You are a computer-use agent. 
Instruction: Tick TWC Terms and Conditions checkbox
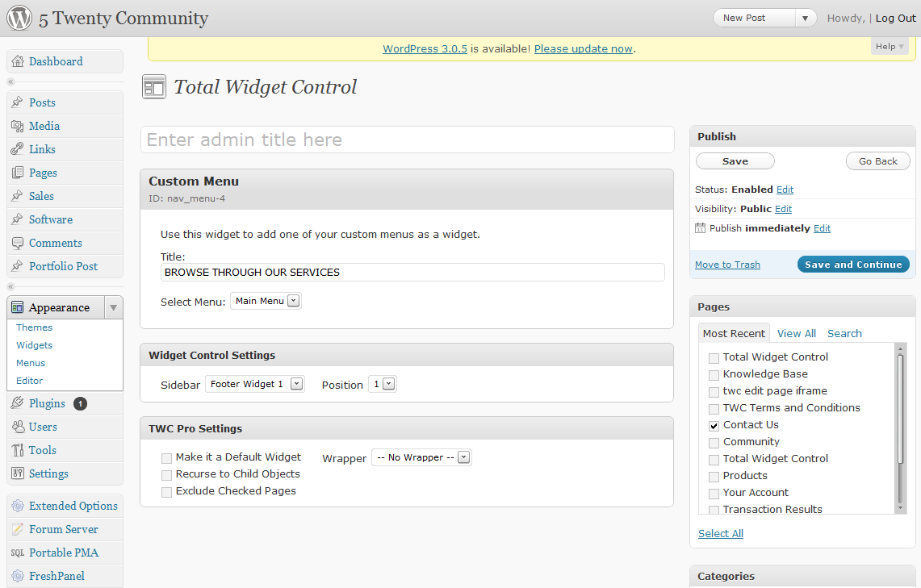(714, 409)
